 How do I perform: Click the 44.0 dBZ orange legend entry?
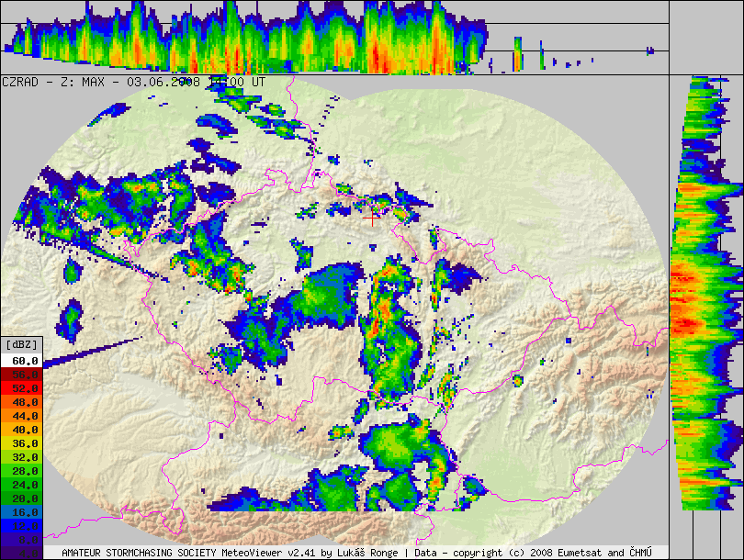pos(21,415)
